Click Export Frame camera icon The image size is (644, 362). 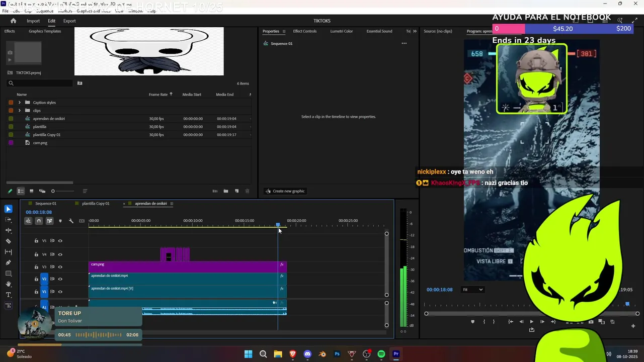pyautogui.click(x=591, y=322)
